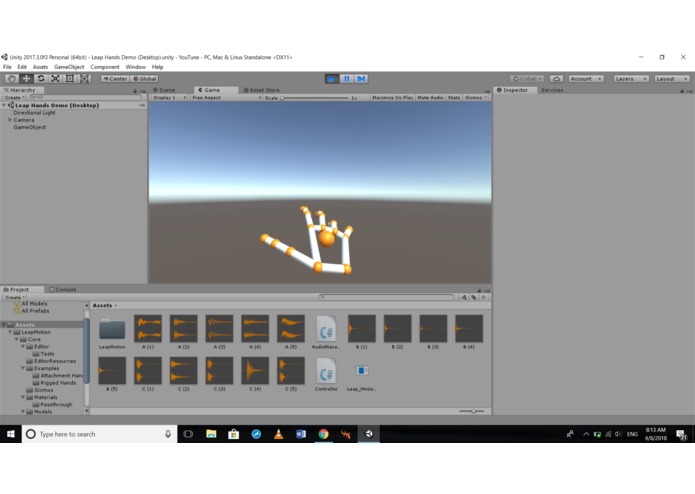Image resolution: width=695 pixels, height=494 pixels.
Task: Open the Layers dropdown
Action: tap(631, 78)
